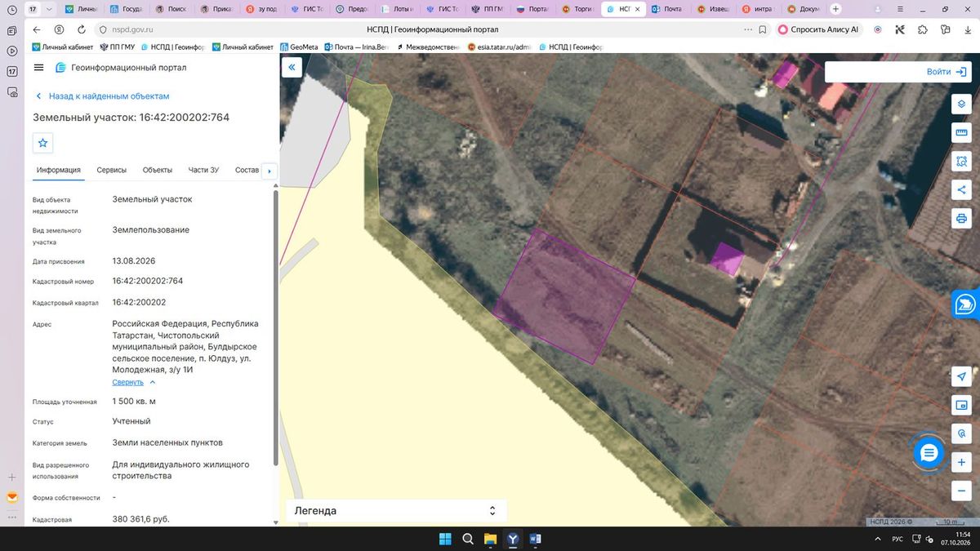This screenshot has height=551, width=980.
Task: Open the ПП ГМУ bookmark
Action: (117, 47)
